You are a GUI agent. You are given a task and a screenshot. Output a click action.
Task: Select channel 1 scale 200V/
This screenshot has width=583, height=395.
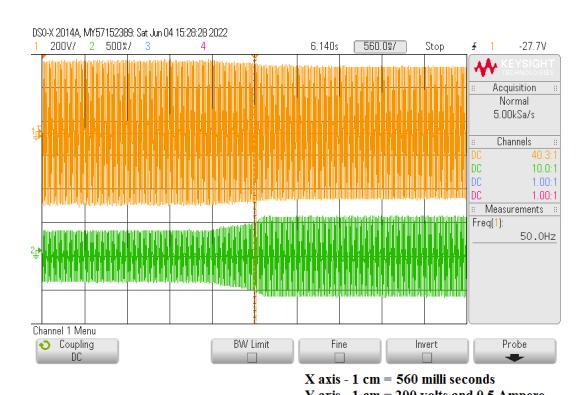(63, 46)
